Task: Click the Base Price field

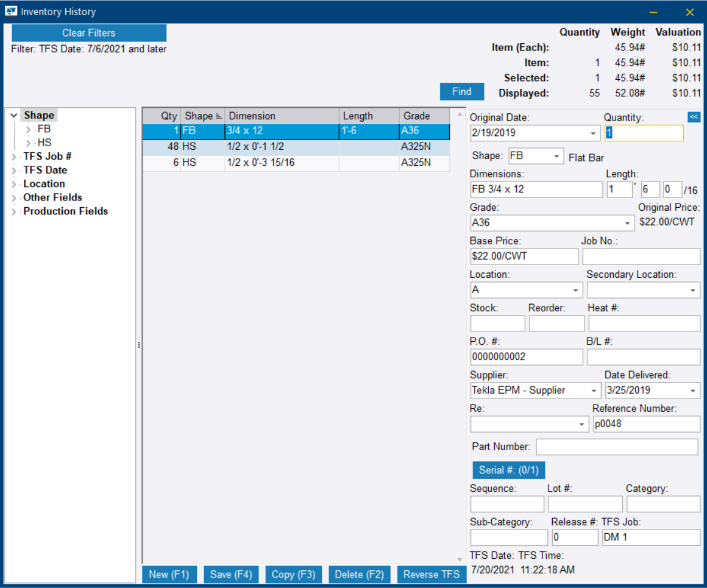Action: coord(524,257)
